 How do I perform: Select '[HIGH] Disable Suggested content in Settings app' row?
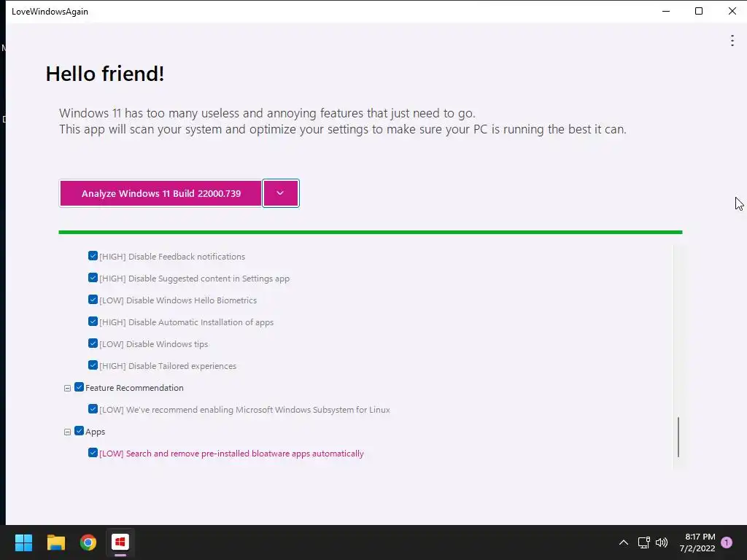[x=194, y=279]
